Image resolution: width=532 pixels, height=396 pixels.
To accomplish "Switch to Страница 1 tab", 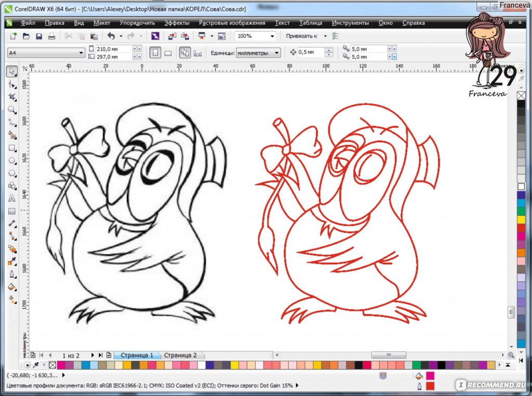I will pyautogui.click(x=137, y=356).
